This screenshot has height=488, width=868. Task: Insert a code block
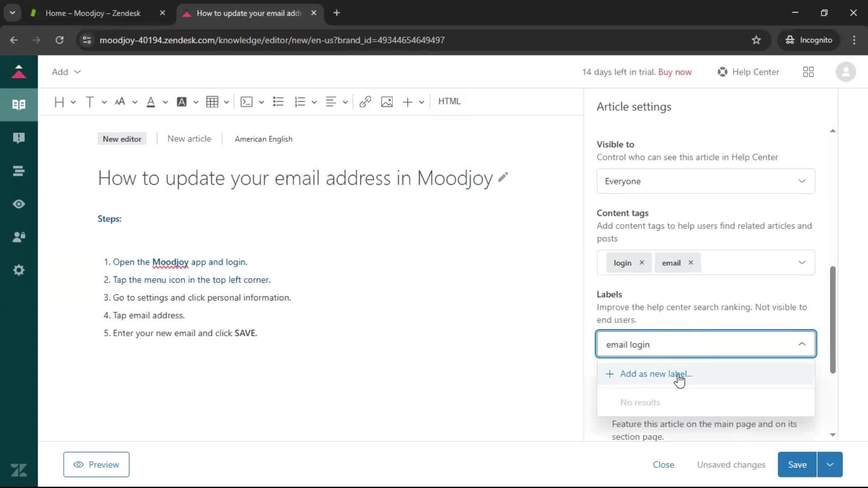coord(246,102)
